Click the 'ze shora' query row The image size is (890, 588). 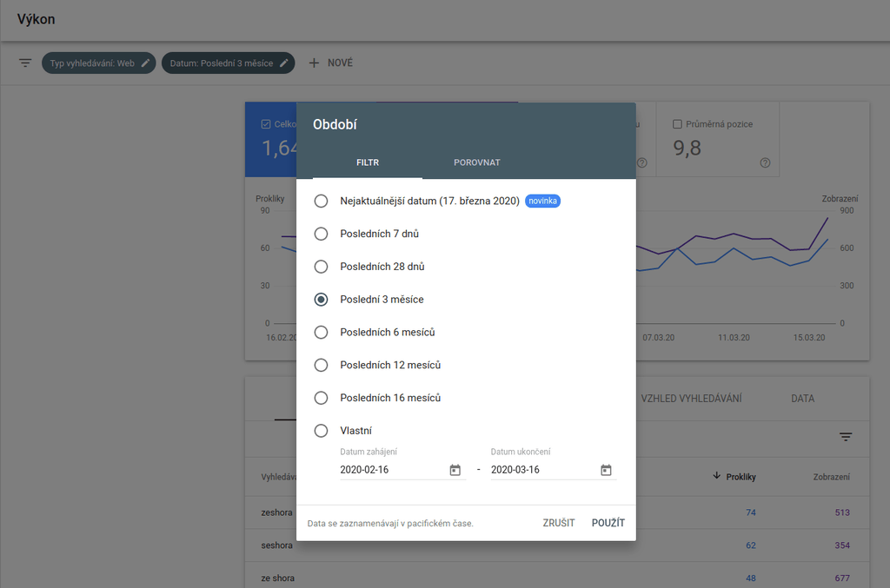(557, 576)
